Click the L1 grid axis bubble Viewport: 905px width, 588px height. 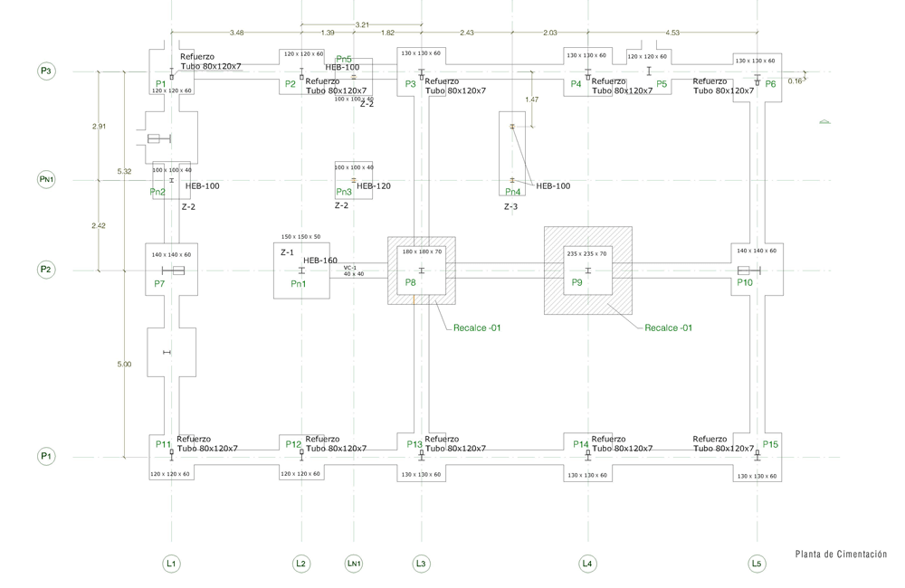170,563
